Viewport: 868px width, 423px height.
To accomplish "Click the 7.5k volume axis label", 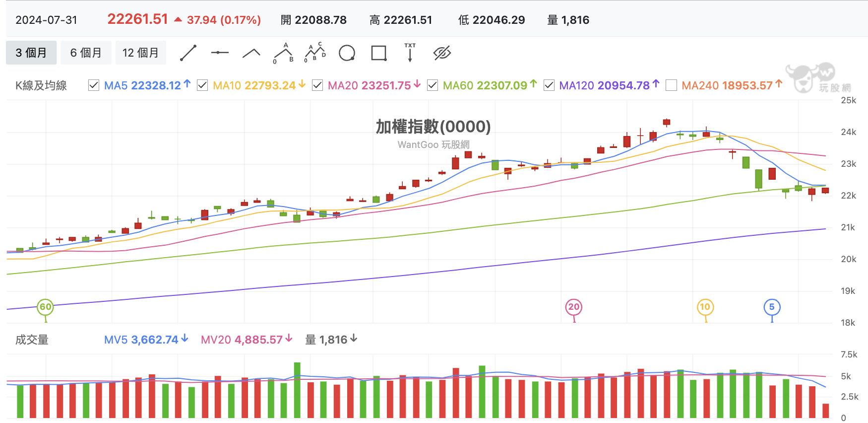I will click(x=849, y=354).
